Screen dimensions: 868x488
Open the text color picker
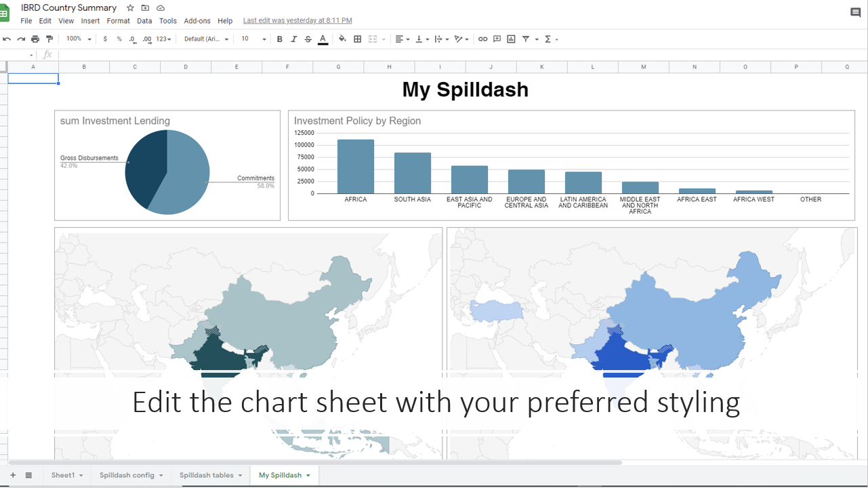click(x=323, y=39)
